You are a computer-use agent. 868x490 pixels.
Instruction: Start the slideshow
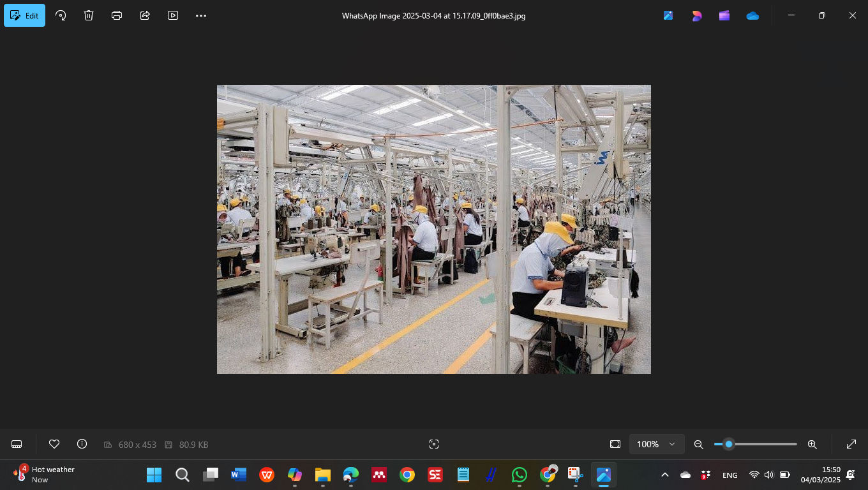[173, 15]
